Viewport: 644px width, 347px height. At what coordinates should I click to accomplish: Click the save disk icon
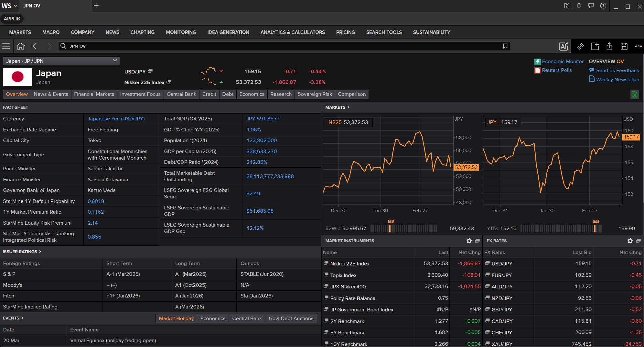624,46
